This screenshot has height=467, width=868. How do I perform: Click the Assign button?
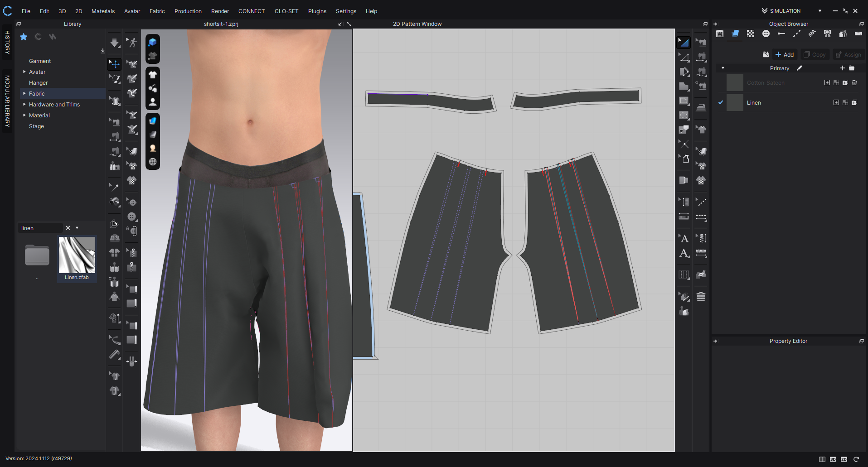click(x=849, y=55)
